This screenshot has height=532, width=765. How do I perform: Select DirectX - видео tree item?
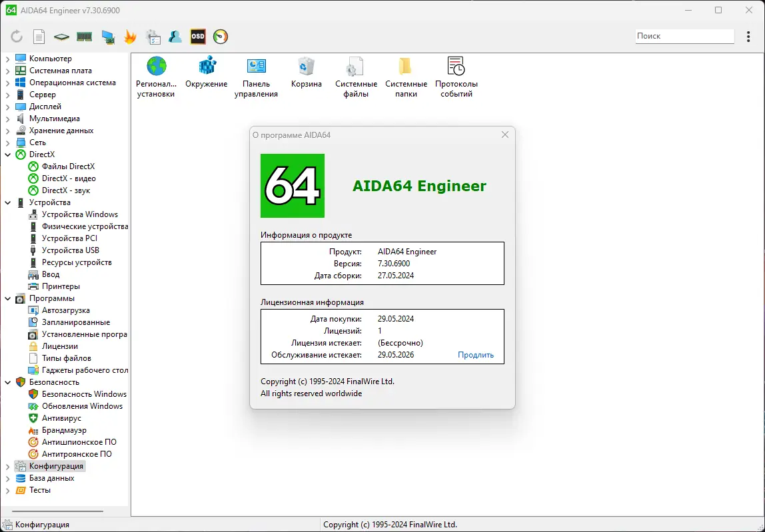[69, 178]
